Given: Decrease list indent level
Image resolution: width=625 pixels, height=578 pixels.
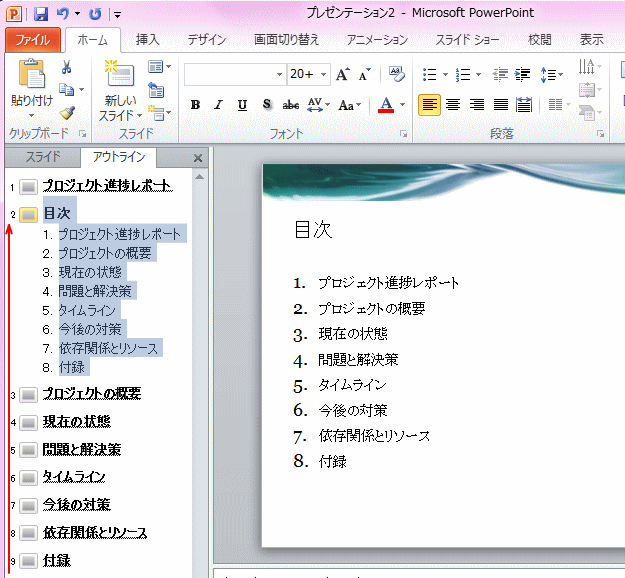Looking at the screenshot, I should (499, 74).
